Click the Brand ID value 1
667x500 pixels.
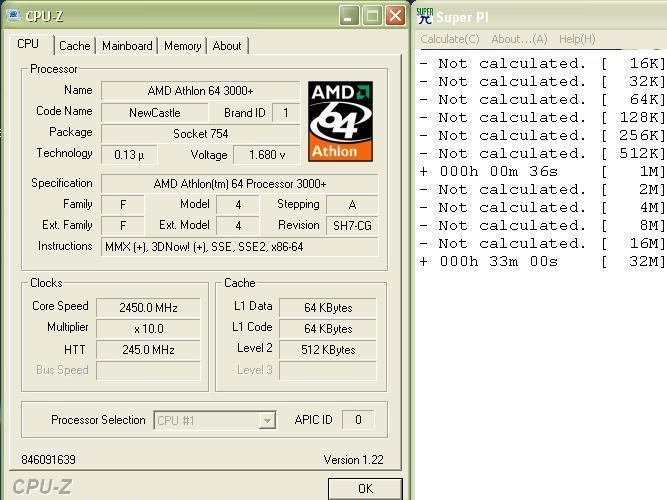coord(286,113)
